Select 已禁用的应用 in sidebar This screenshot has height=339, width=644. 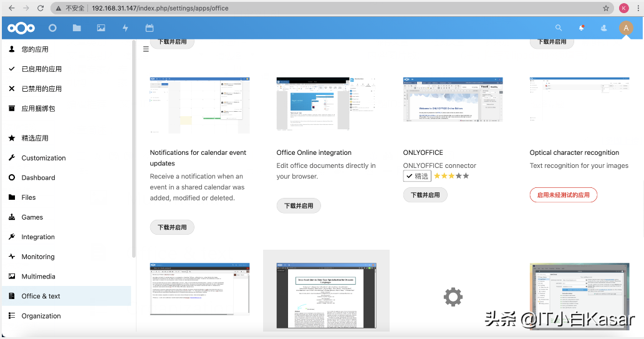click(67, 89)
